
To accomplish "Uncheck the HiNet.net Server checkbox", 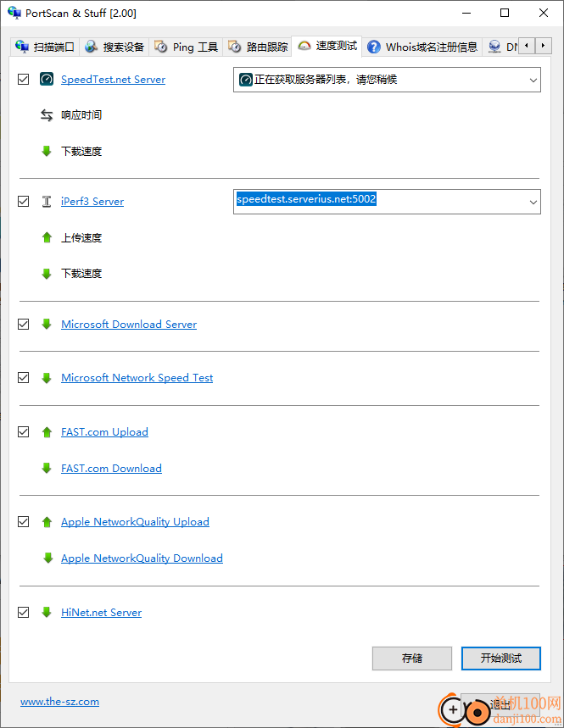I will pyautogui.click(x=23, y=613).
